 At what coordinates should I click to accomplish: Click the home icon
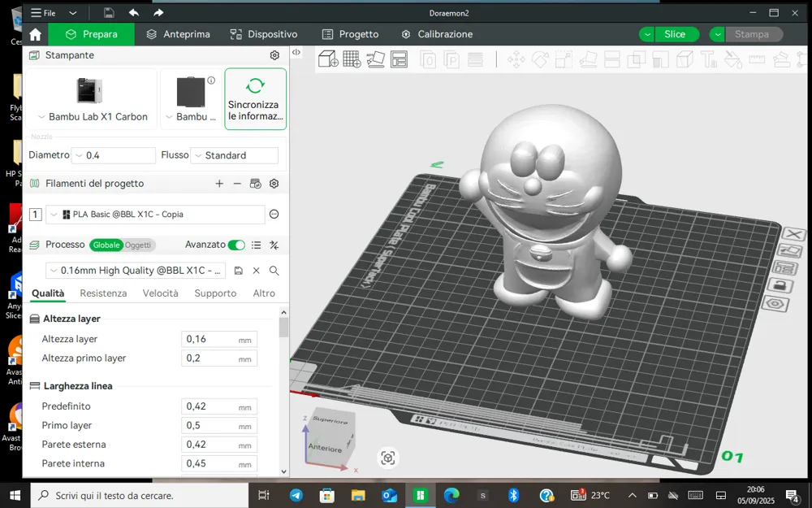tap(35, 34)
